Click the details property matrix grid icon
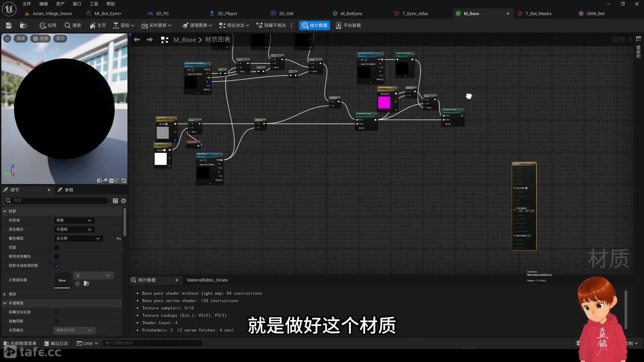The height and width of the screenshot is (362, 644). [x=115, y=201]
